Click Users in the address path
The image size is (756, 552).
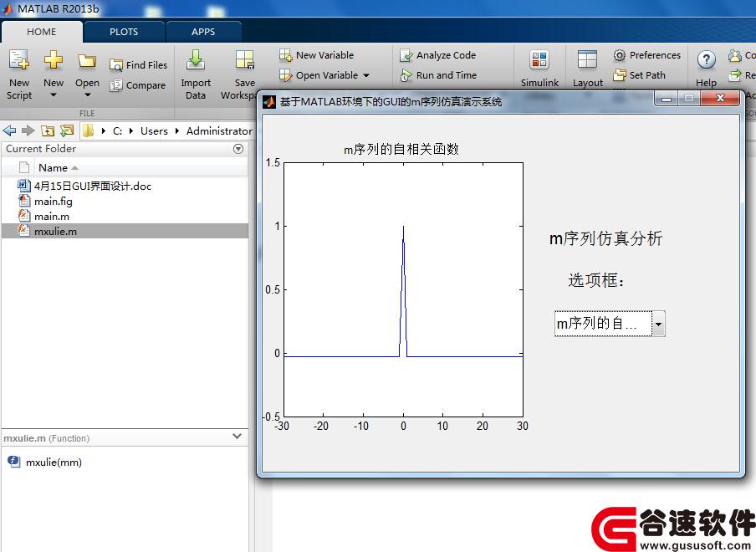(x=154, y=131)
